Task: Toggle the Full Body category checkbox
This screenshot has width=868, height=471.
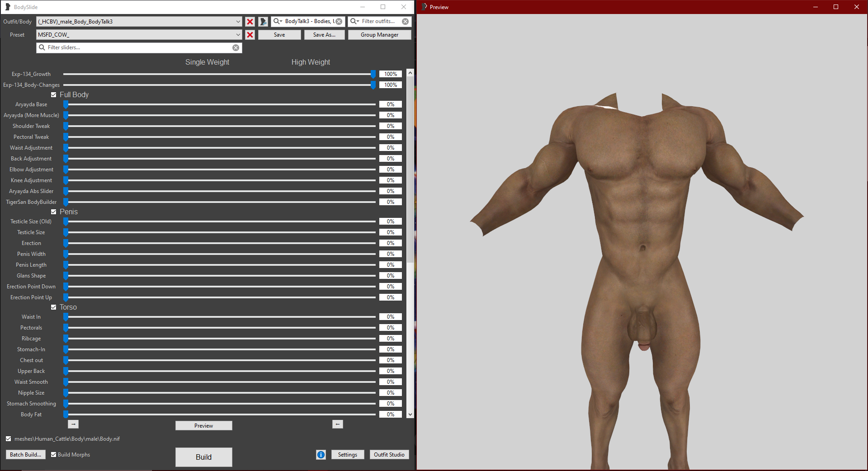Action: click(54, 95)
